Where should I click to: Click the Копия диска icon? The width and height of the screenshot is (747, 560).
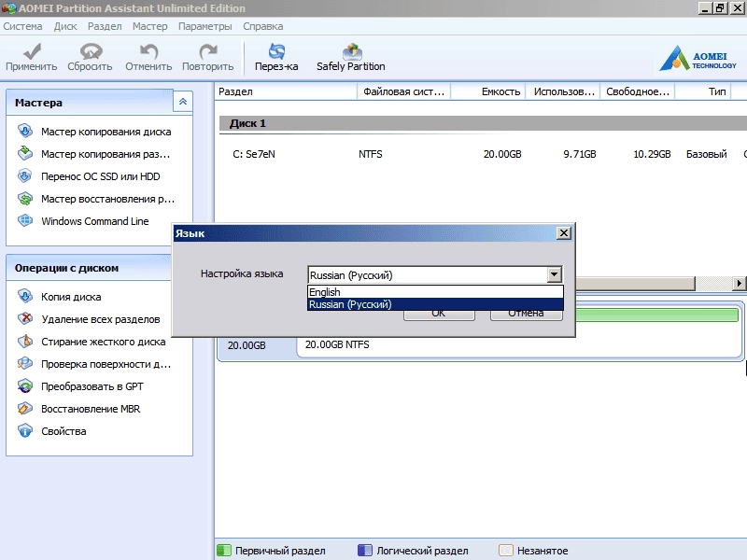tap(25, 296)
